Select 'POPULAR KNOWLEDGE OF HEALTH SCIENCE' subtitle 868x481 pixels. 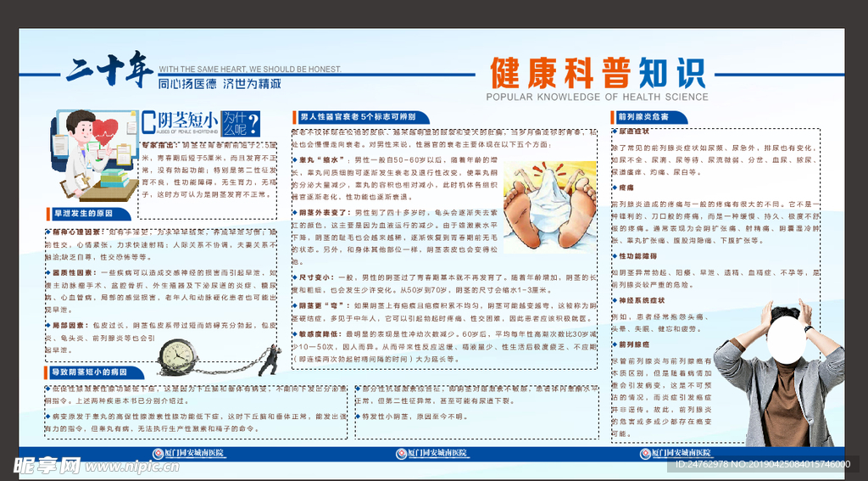tap(598, 97)
